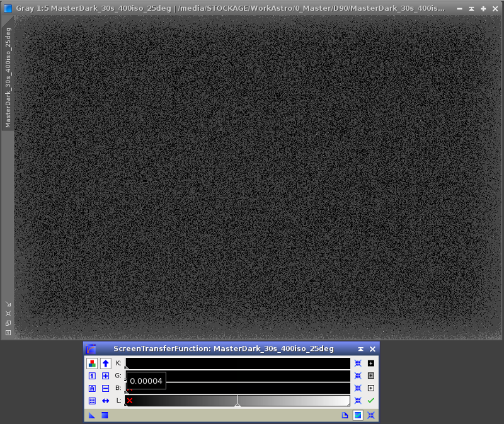Click the grid icon beside L row
This screenshot has width=504, height=424.
pyautogui.click(x=92, y=401)
